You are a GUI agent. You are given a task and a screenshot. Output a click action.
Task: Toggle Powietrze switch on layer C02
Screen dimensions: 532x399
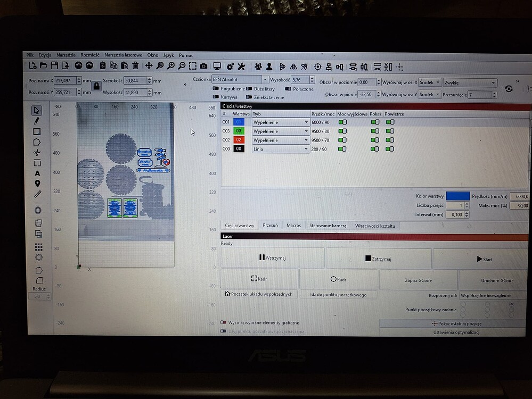(x=390, y=140)
